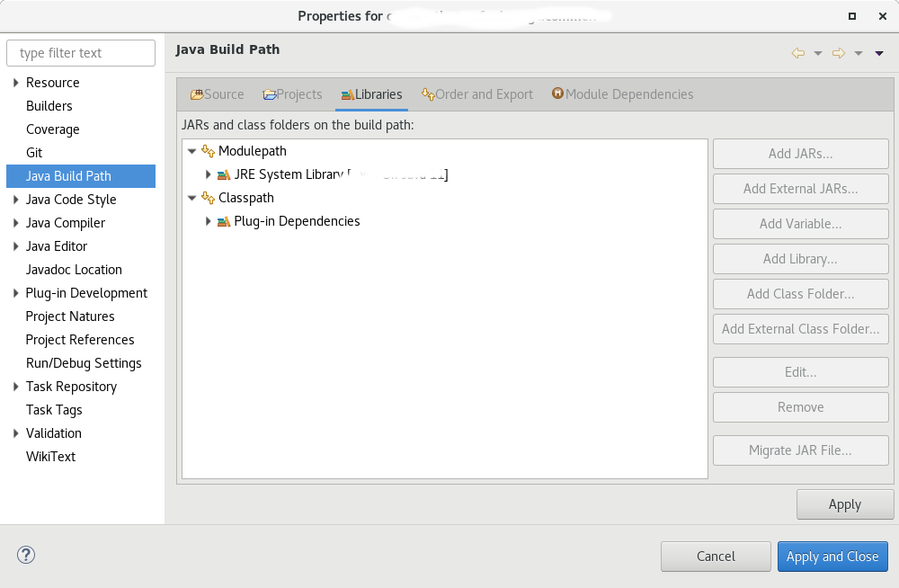Screen dimensions: 899x588
Task: Click Apply and Close
Action: click(832, 557)
